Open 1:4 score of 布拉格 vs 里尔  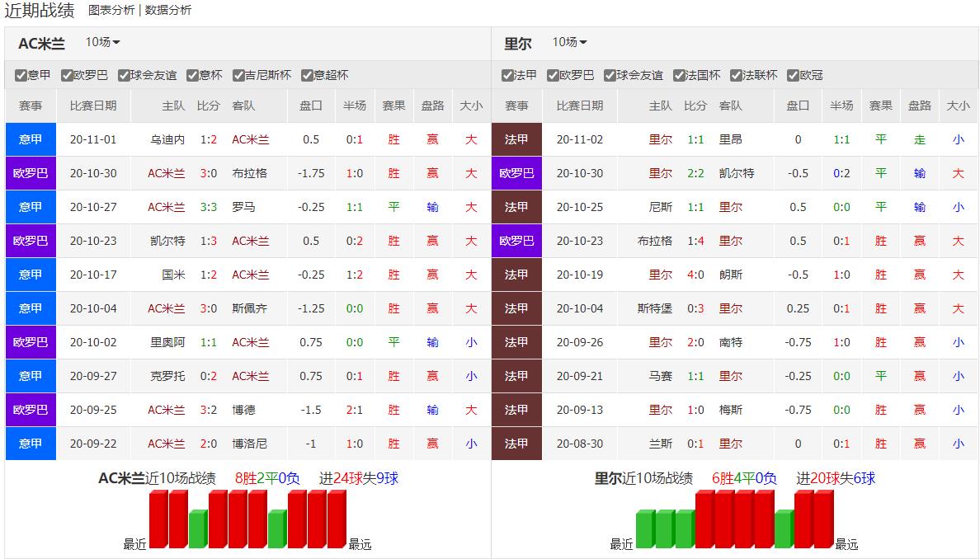point(695,241)
